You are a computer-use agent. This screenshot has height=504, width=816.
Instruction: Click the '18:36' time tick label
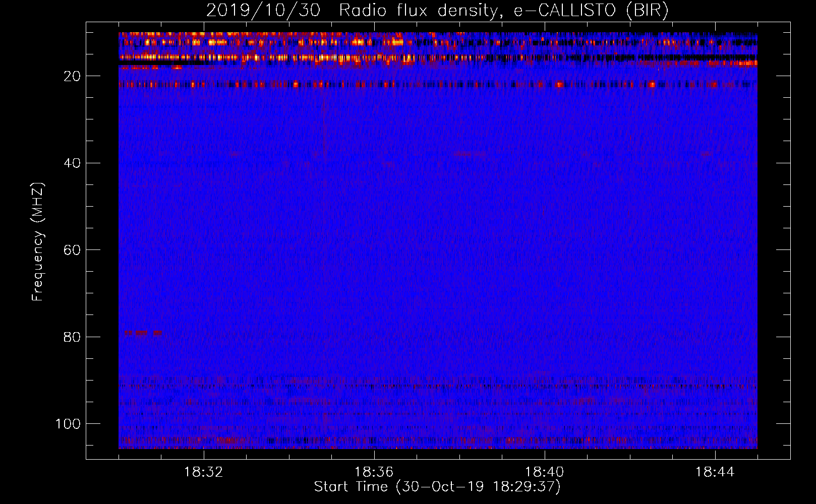[374, 472]
